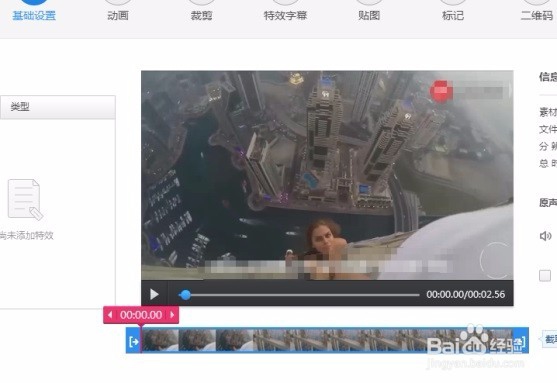Click the empty effects document icon
The image size is (557, 383).
26,200
